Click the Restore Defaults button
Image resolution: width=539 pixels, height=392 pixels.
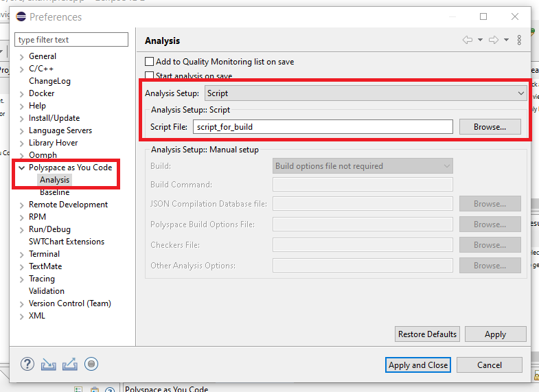[x=427, y=334]
